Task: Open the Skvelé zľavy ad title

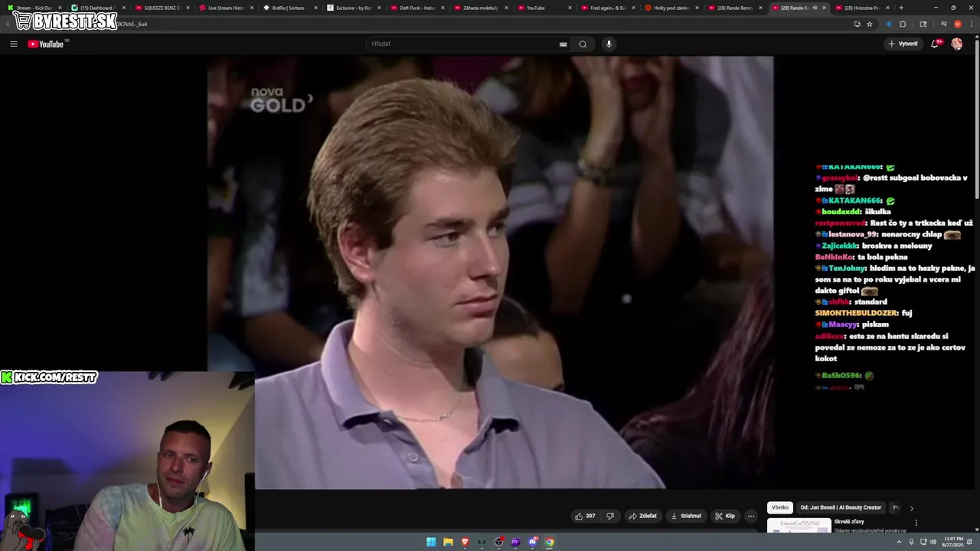Action: pos(848,522)
